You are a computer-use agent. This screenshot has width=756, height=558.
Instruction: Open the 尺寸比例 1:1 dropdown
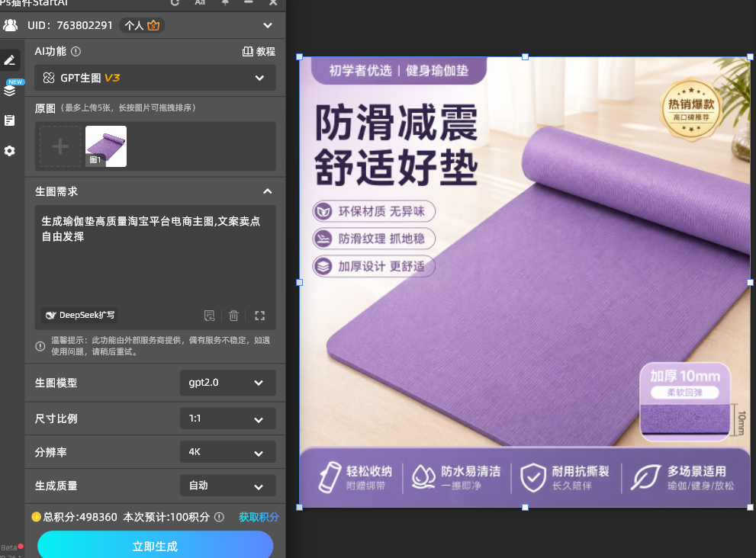pyautogui.click(x=227, y=418)
